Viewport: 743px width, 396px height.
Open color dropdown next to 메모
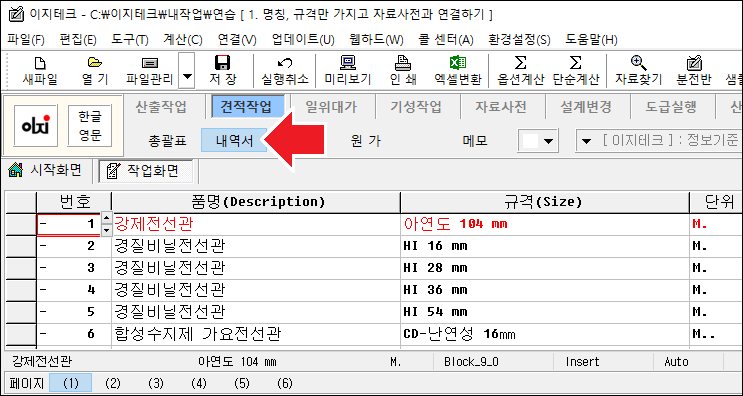pos(549,141)
